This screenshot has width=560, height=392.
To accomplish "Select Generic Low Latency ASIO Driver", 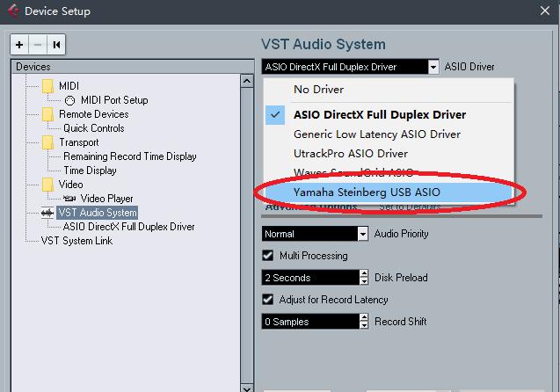I will pyautogui.click(x=377, y=134).
